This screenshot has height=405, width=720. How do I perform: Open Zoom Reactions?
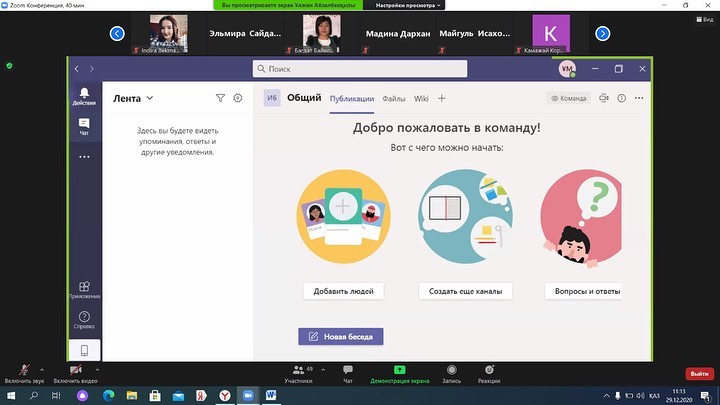[489, 374]
